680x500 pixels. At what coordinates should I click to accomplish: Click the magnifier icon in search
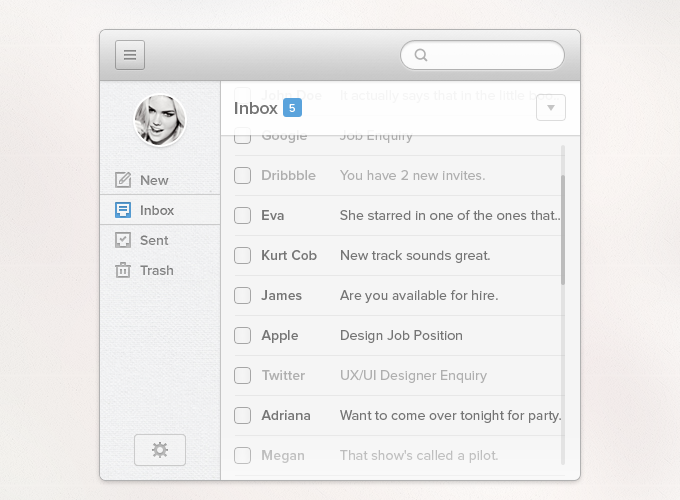(x=421, y=55)
